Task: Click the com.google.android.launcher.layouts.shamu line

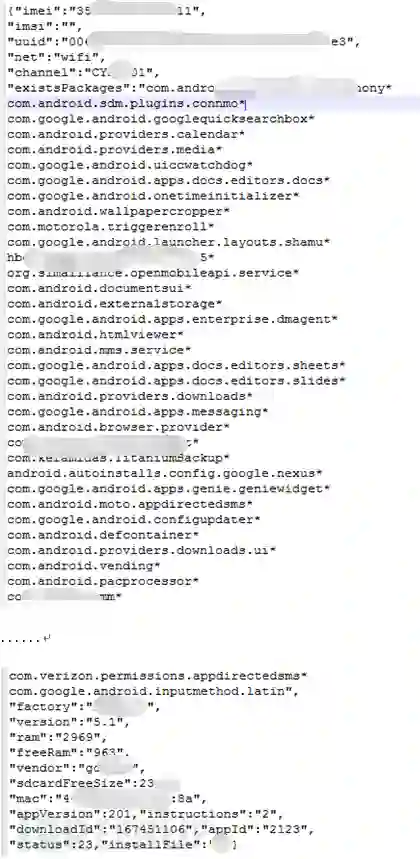Action: (x=169, y=241)
